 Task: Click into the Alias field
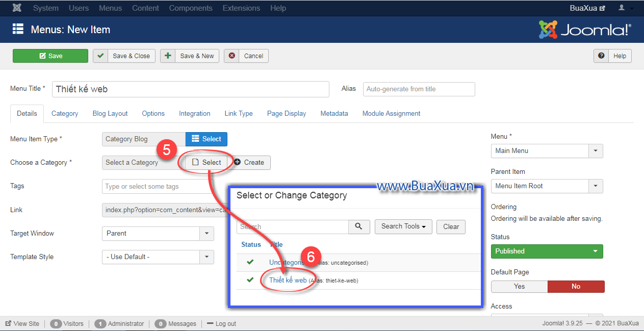(419, 89)
